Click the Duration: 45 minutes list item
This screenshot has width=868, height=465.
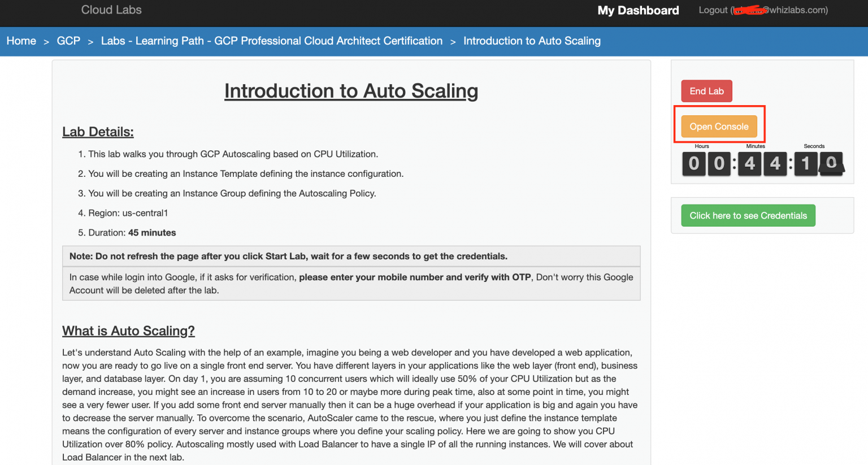click(x=132, y=233)
